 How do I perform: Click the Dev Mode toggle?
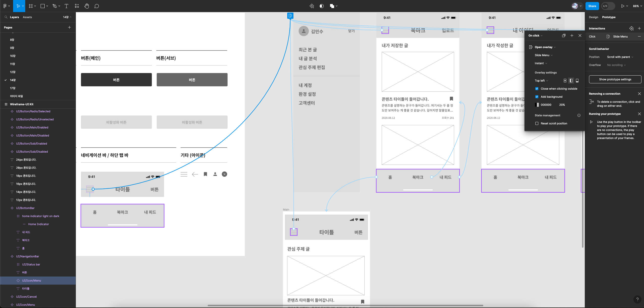(x=608, y=6)
